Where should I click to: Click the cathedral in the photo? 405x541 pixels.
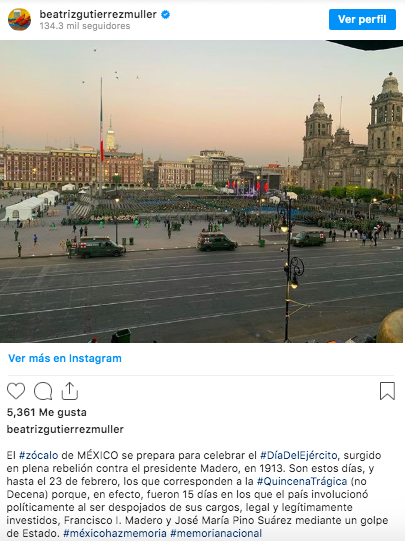[352, 138]
